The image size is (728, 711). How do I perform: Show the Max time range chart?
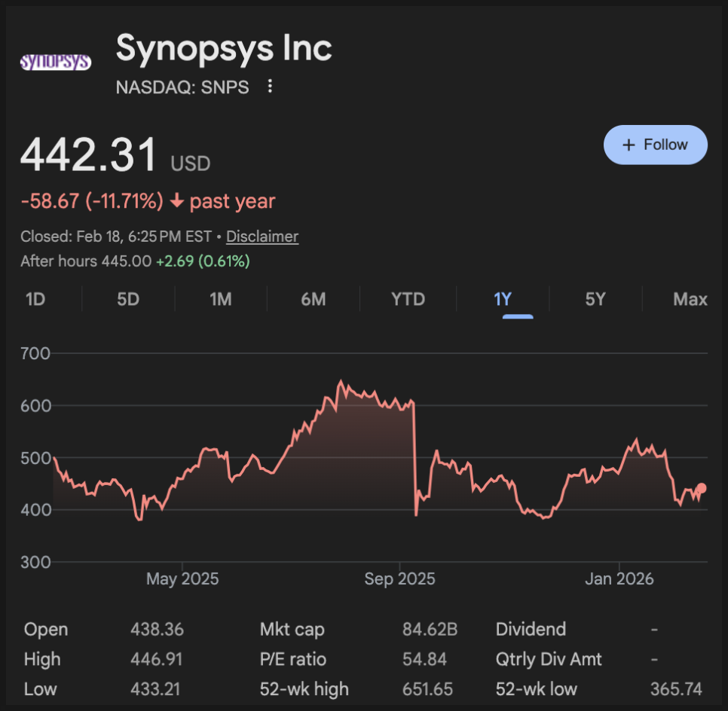coord(690,299)
